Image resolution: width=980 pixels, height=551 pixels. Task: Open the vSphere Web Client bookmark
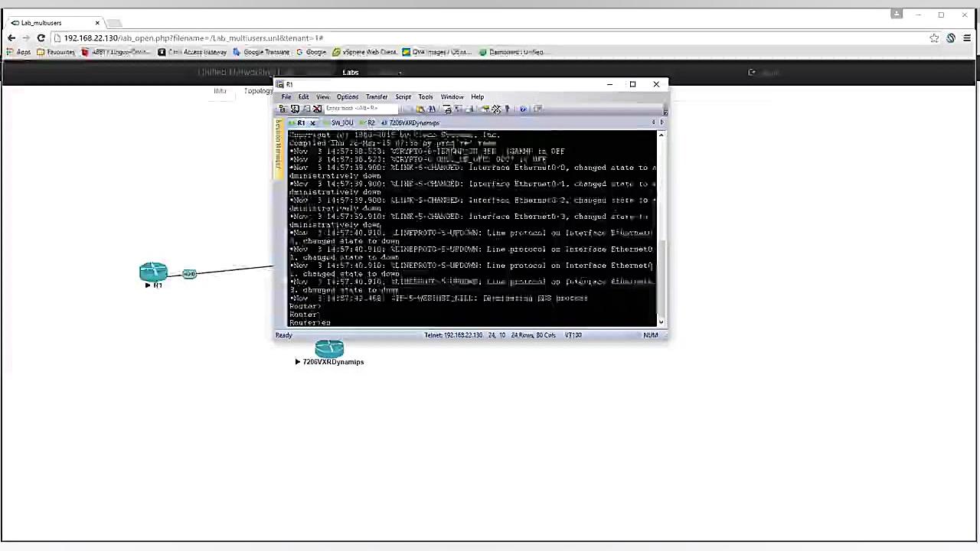coord(364,52)
